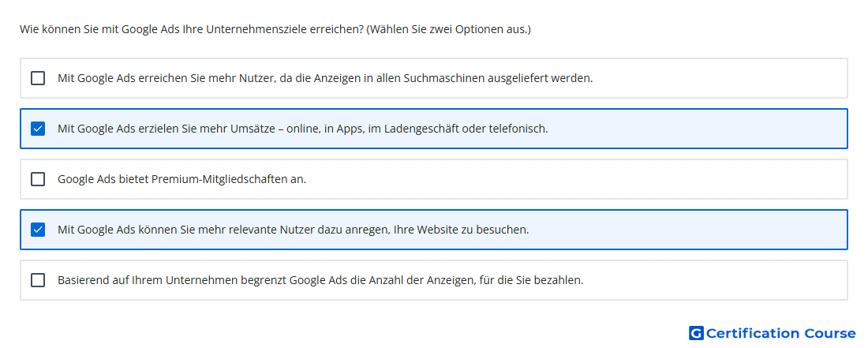Click the blue G logo icon
The width and height of the screenshot is (868, 348).
click(x=696, y=333)
